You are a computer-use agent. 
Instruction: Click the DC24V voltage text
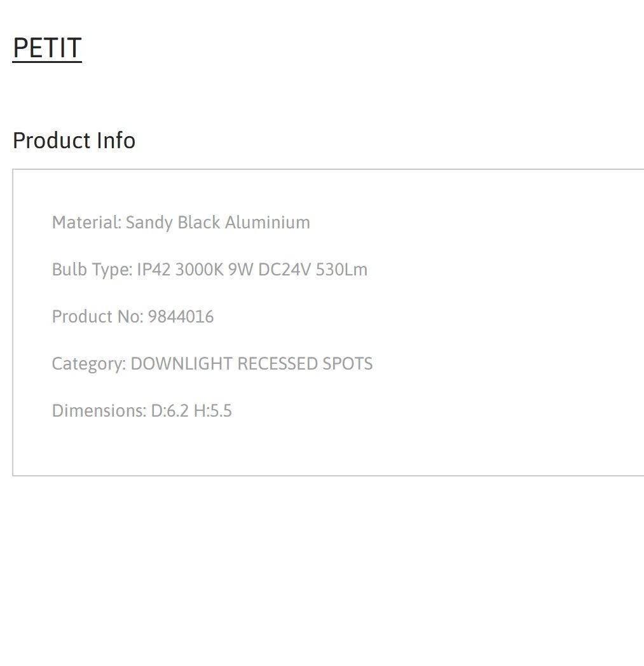click(x=284, y=270)
